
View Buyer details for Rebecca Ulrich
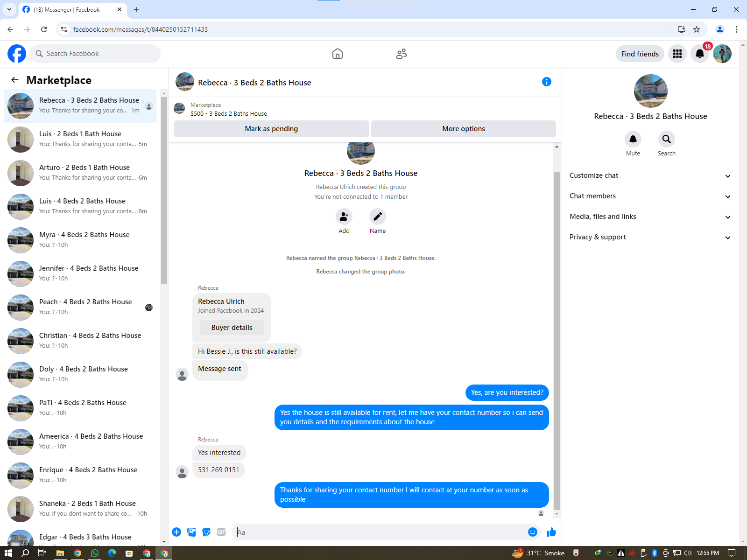pyautogui.click(x=232, y=328)
